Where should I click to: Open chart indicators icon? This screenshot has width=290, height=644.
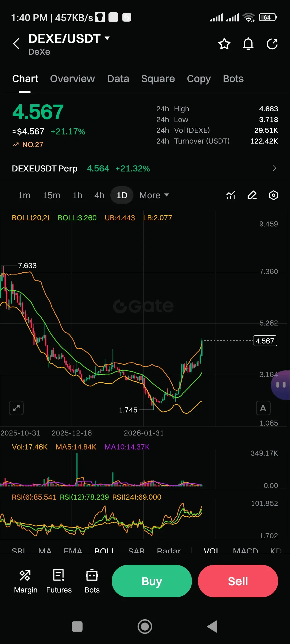tap(231, 195)
